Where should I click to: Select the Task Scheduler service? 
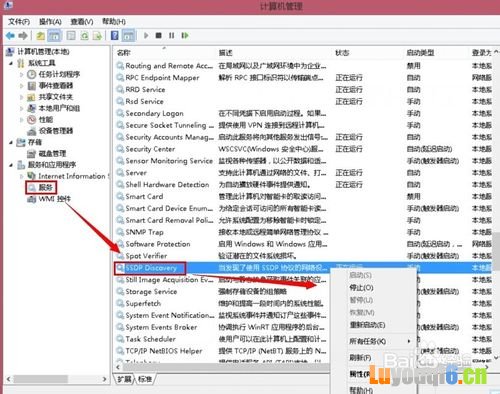pyautogui.click(x=151, y=339)
